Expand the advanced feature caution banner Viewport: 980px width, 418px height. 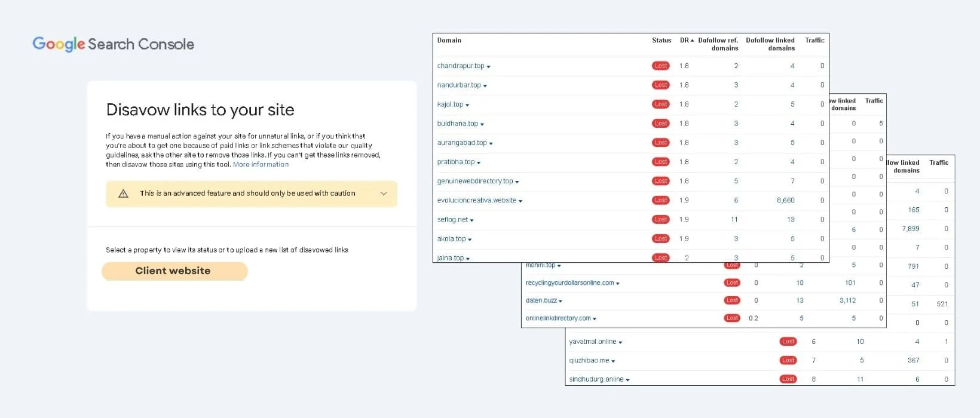(384, 193)
